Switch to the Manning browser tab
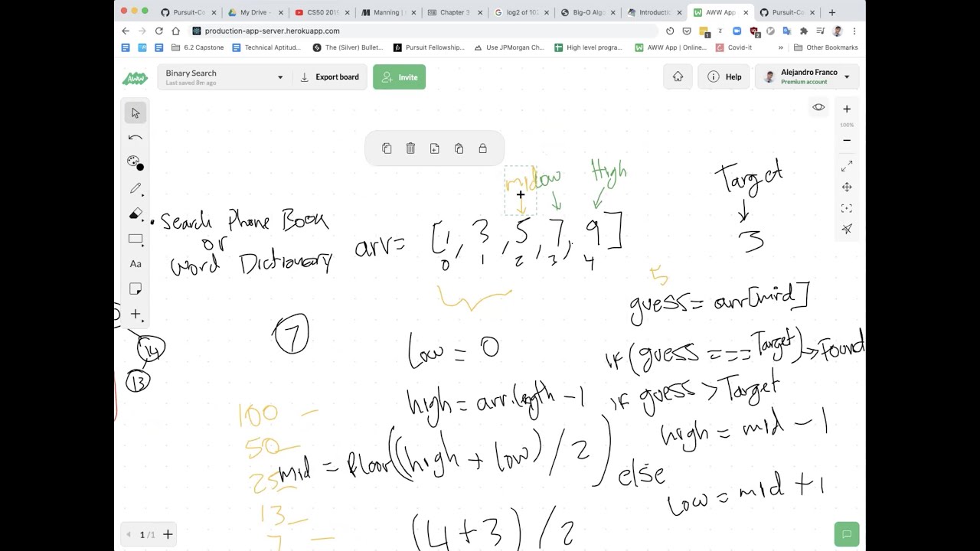The height and width of the screenshot is (551, 980). [388, 12]
